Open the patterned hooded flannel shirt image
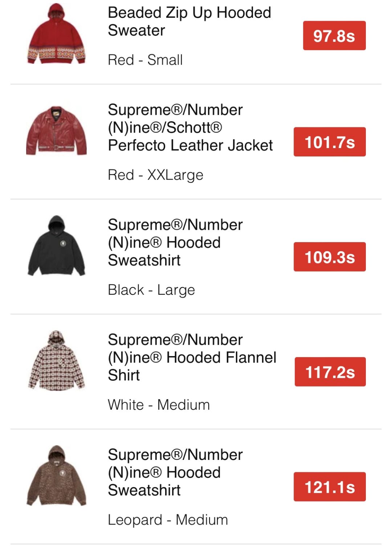 (x=56, y=360)
